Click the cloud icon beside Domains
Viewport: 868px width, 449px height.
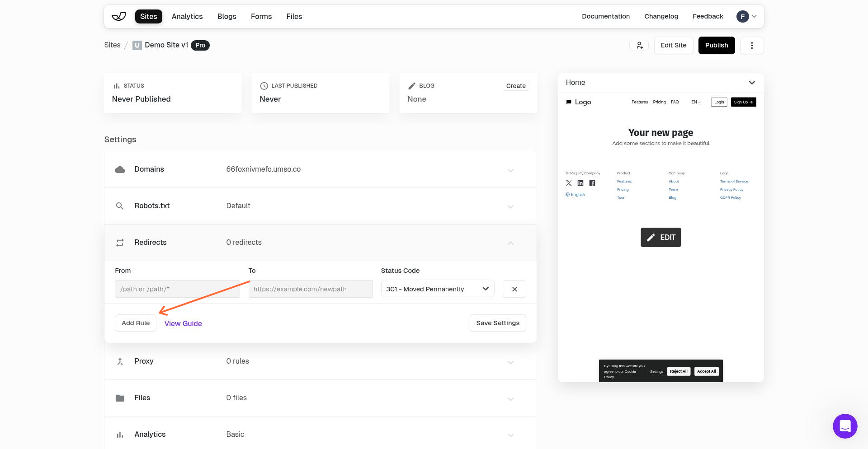(x=120, y=169)
